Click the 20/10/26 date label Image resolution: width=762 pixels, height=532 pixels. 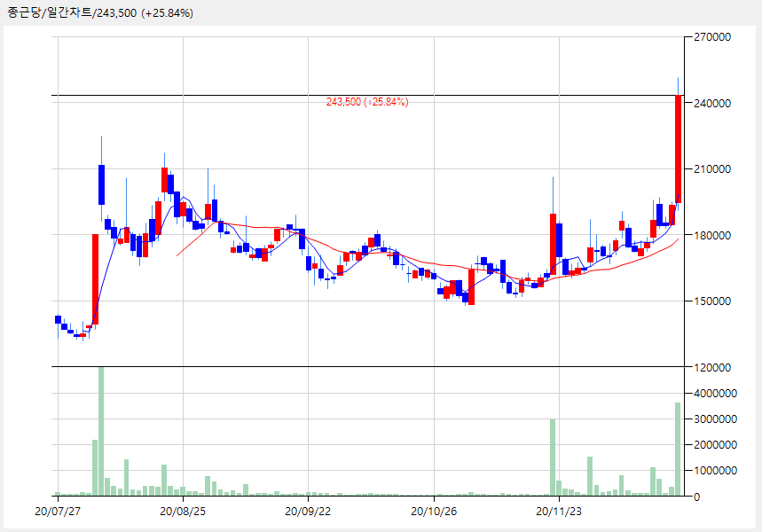point(434,512)
